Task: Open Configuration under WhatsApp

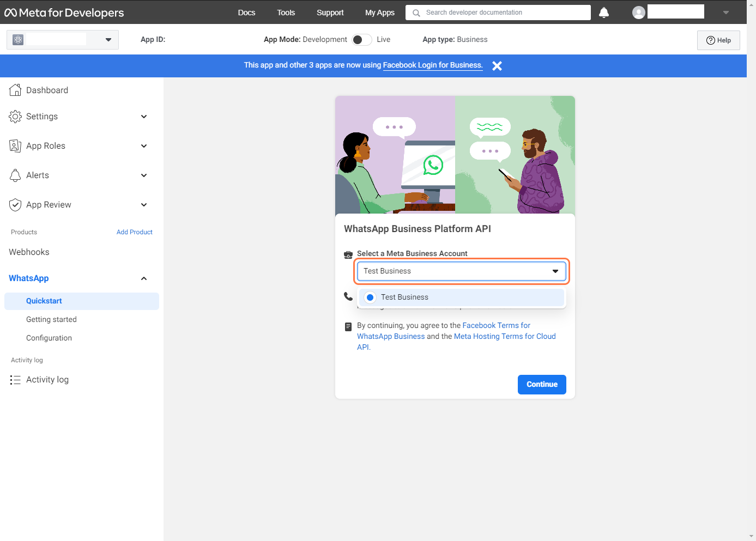Action: 49,338
